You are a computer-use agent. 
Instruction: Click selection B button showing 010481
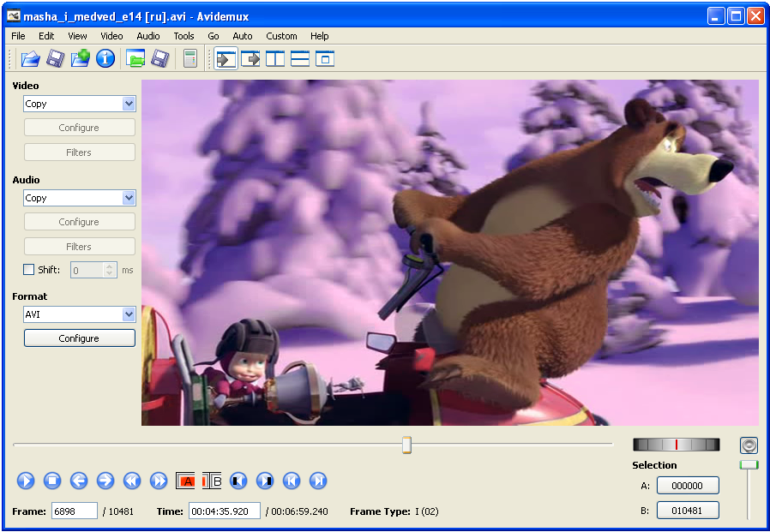[x=688, y=511]
